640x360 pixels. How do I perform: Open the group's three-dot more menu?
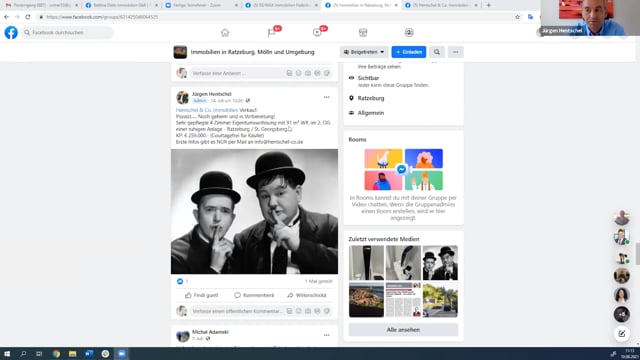pos(456,52)
